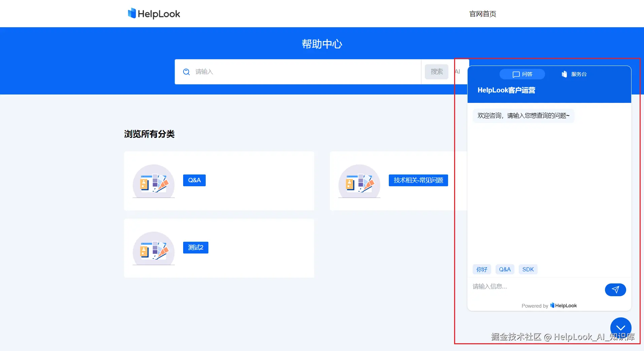Image resolution: width=644 pixels, height=351 pixels.
Task: Open the Q&A category label
Action: click(194, 180)
